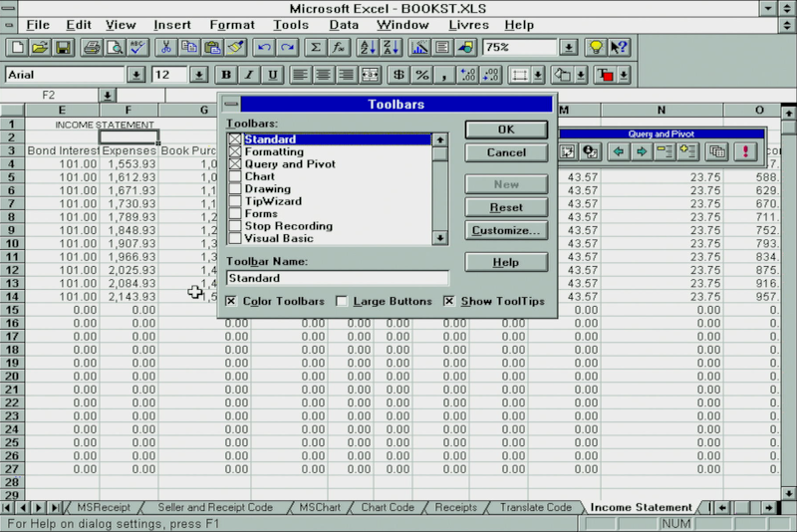
Task: Click the Print icon in toolbar
Action: point(91,47)
